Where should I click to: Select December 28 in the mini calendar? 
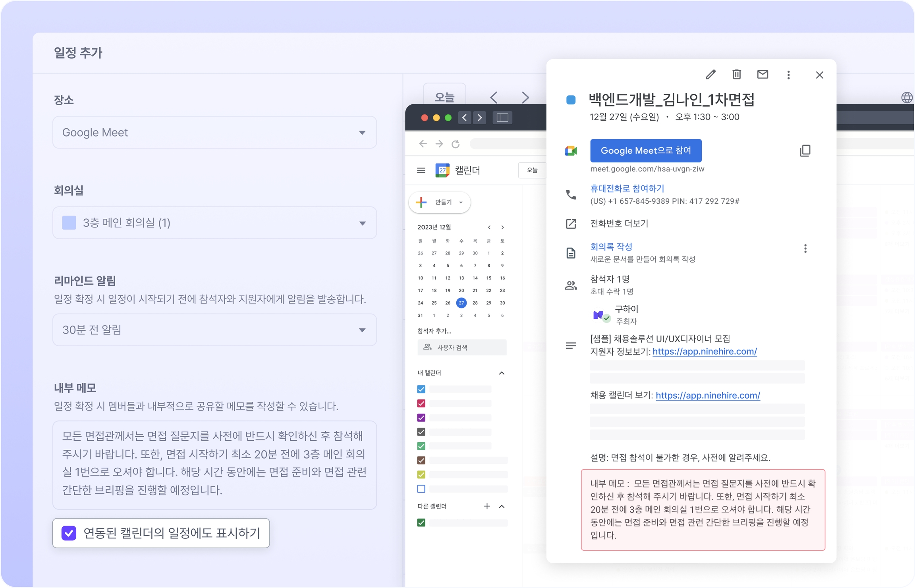pyautogui.click(x=475, y=303)
